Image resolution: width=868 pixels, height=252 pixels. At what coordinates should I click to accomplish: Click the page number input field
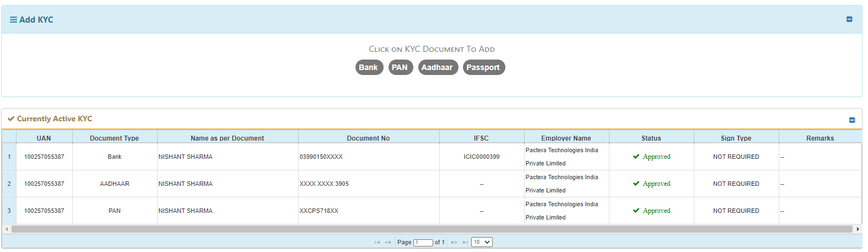coord(423,243)
